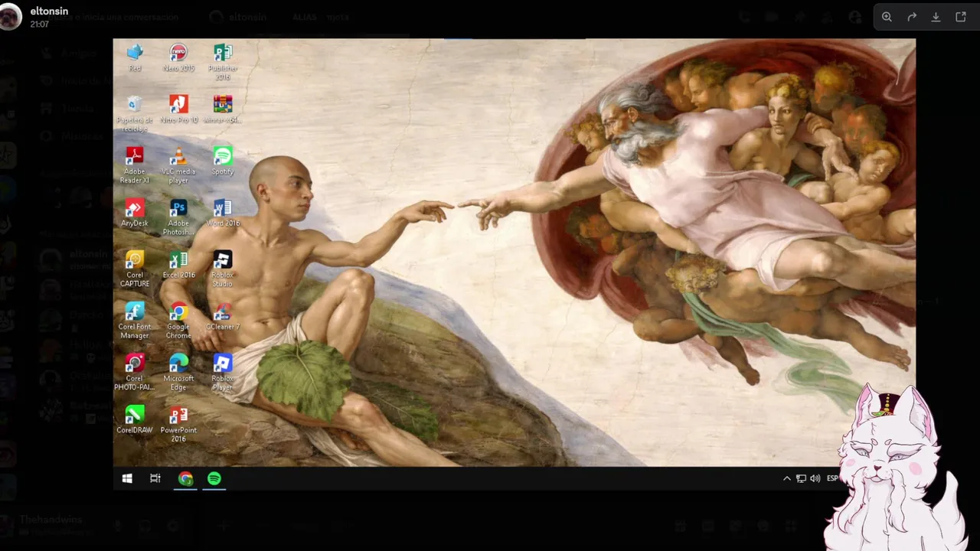Launch AnyDesk from the desktop

pos(135,213)
